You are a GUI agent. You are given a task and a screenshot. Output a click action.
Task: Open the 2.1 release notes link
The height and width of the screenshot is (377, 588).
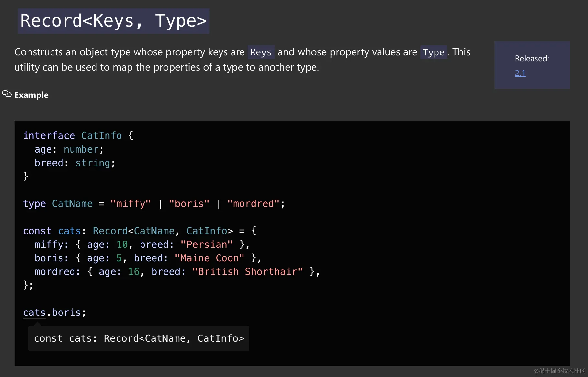coord(520,73)
